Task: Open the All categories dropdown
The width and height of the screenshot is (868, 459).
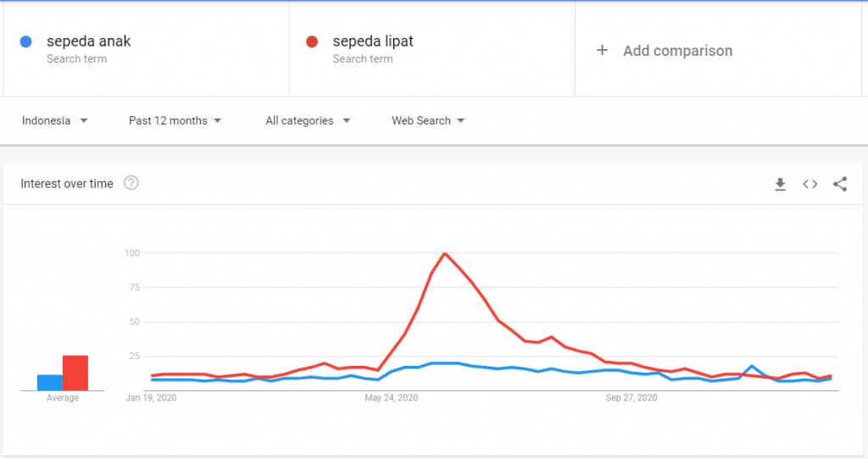Action: pyautogui.click(x=308, y=121)
